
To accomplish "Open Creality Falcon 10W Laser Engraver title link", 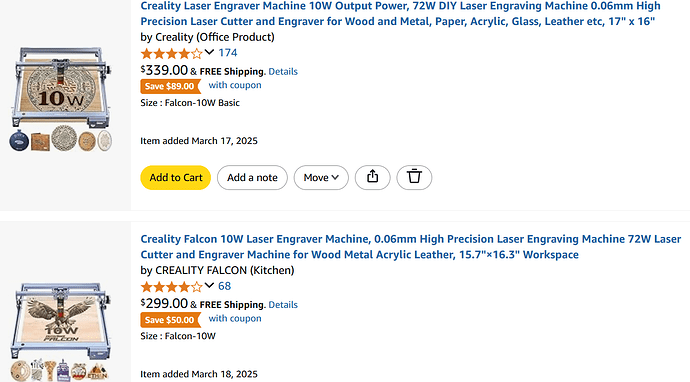I will tap(411, 247).
